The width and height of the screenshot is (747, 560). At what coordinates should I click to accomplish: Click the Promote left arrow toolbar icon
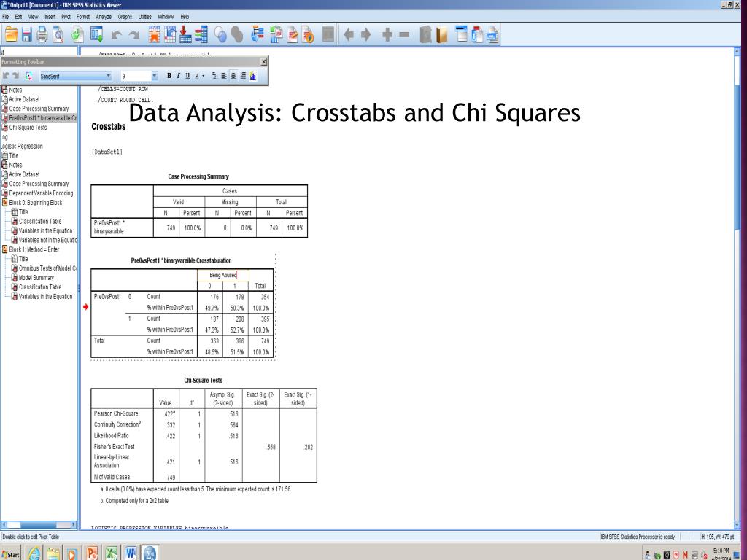coord(347,34)
